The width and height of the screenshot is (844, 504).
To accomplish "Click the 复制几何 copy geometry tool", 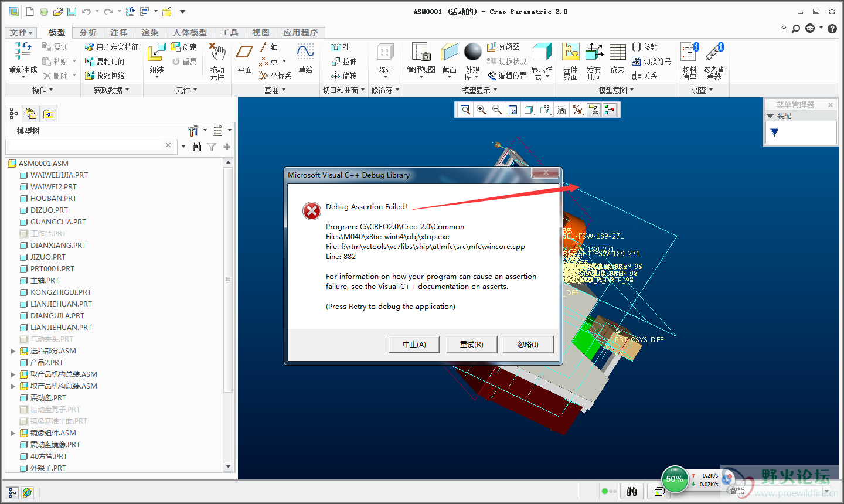I will click(x=105, y=62).
